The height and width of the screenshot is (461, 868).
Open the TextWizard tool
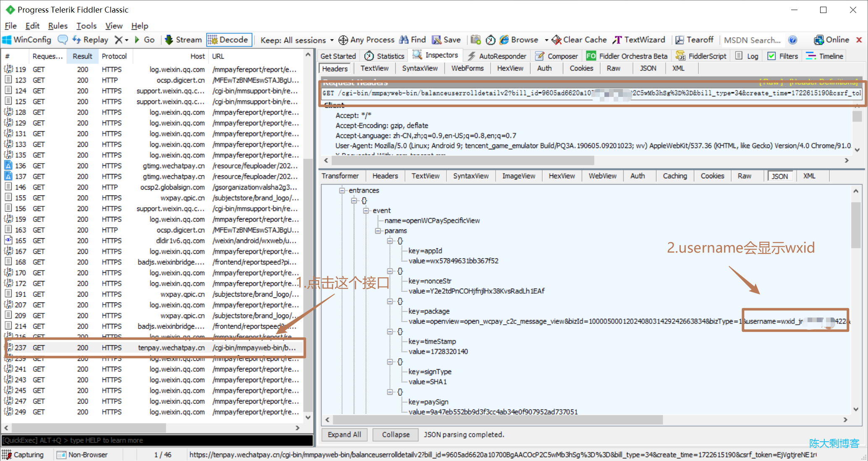point(639,40)
